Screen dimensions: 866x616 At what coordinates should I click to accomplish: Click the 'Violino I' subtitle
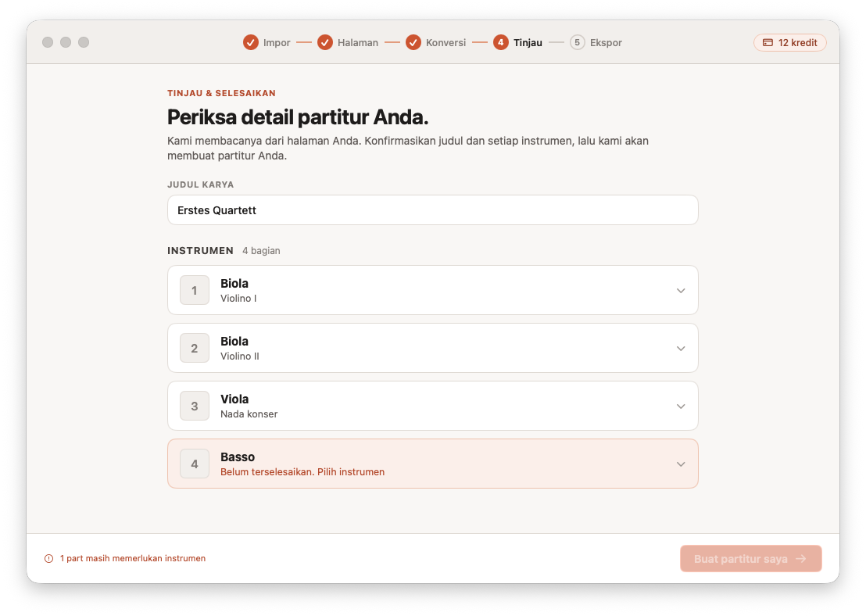tap(238, 299)
